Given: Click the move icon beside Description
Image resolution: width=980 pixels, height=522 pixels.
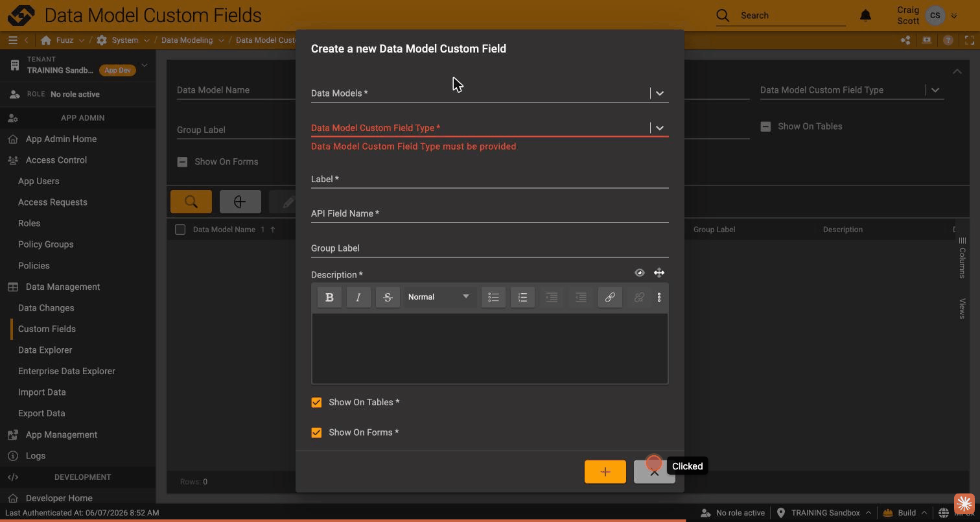Looking at the screenshot, I should [x=659, y=273].
